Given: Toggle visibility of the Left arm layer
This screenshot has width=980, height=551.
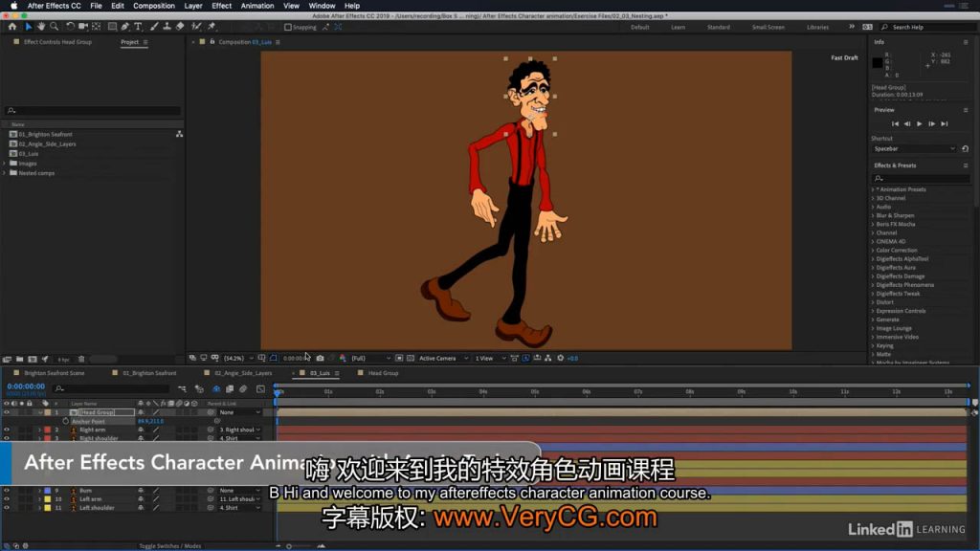Looking at the screenshot, I should click(7, 499).
